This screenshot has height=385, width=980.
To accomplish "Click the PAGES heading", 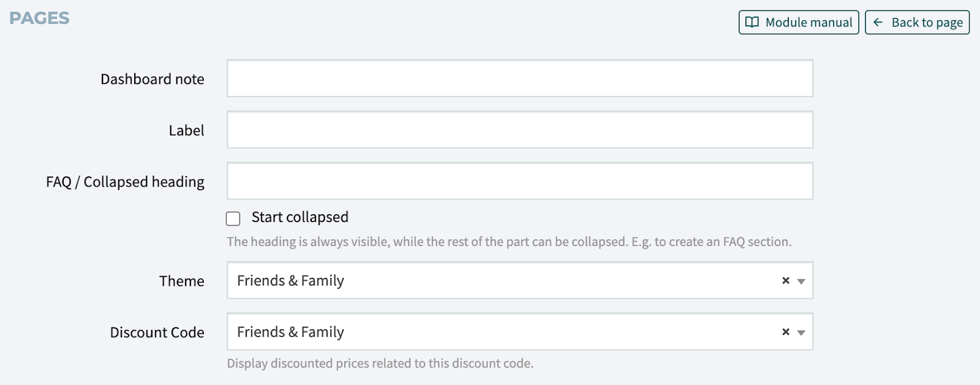I will tap(39, 18).
